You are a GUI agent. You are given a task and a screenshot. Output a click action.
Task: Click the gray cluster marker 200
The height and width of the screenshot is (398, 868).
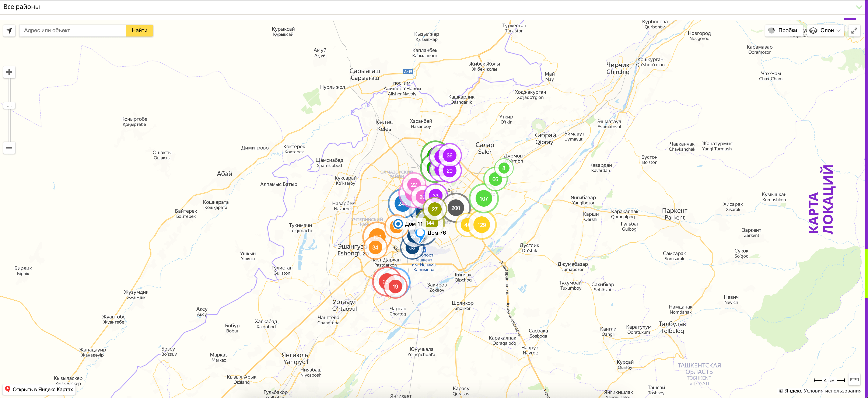click(456, 208)
